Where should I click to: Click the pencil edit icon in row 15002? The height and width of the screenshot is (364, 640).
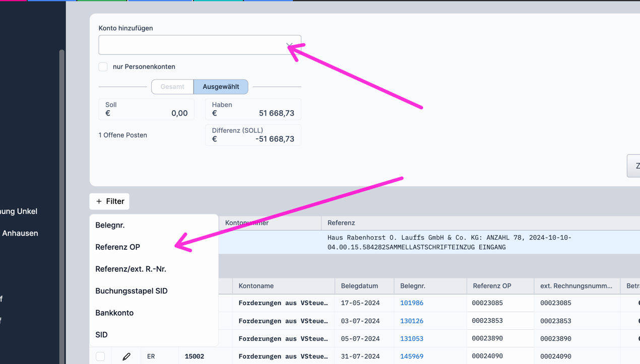126,356
